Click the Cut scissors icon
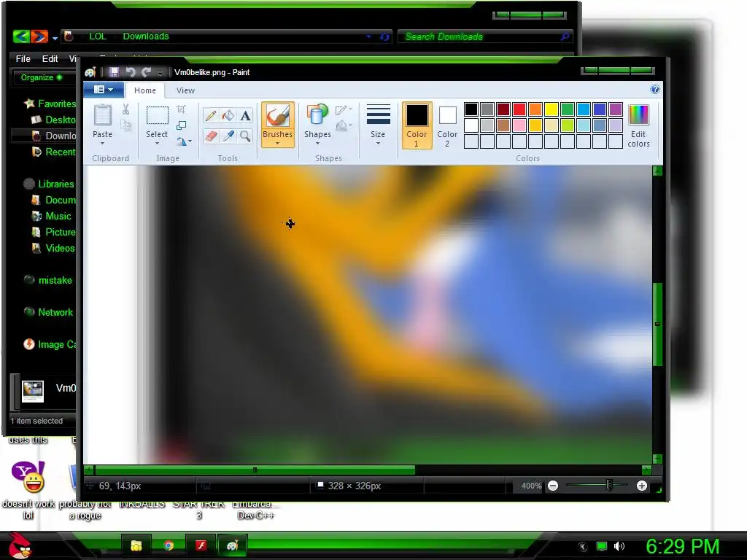The height and width of the screenshot is (560, 747). [x=125, y=109]
